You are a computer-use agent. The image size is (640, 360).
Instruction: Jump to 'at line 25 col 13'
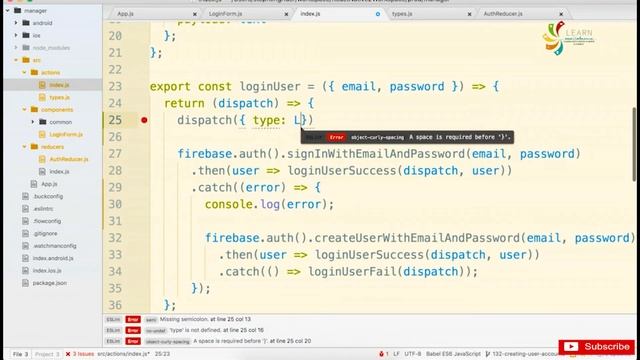coord(231,319)
